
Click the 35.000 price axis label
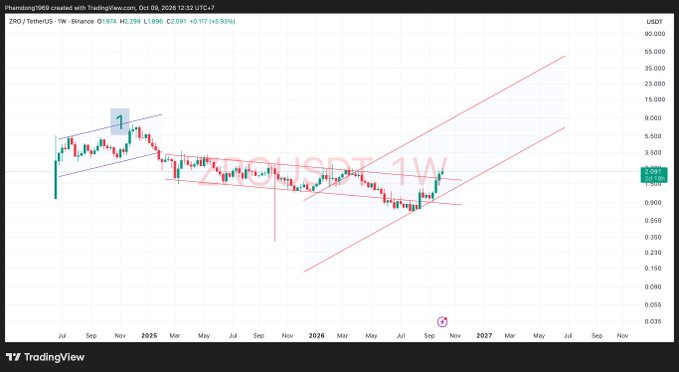coord(655,68)
